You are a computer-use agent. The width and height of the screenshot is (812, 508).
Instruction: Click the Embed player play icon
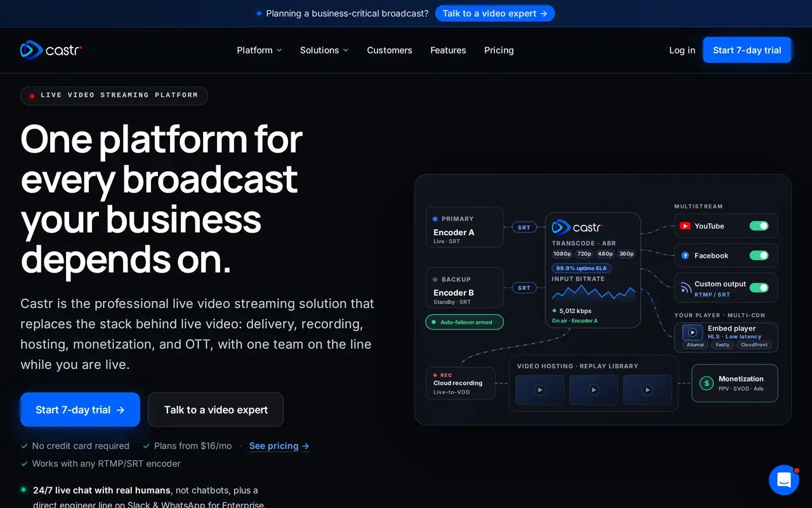(x=692, y=332)
